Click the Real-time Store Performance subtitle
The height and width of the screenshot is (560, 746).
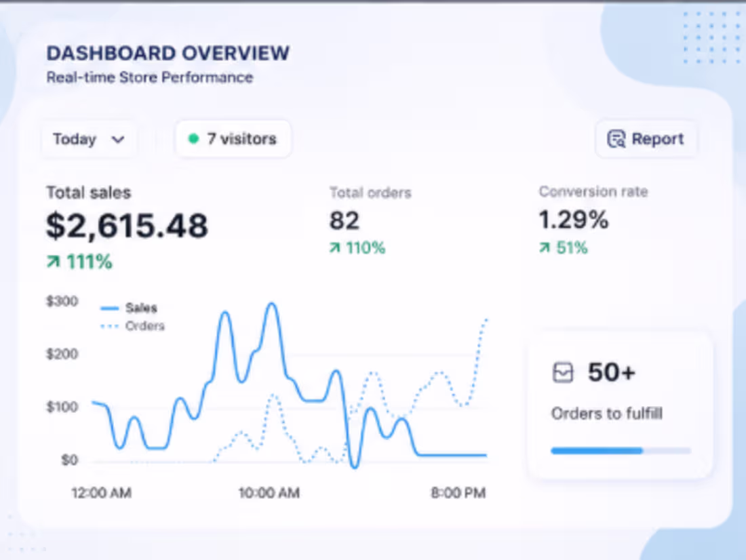[149, 77]
